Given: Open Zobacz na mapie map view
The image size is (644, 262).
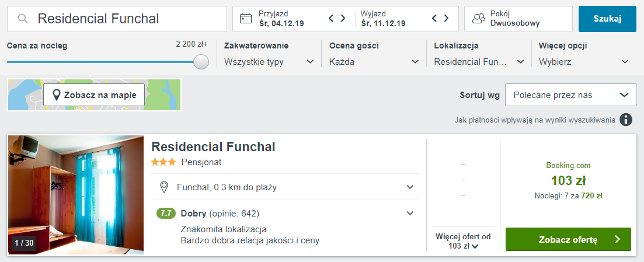Looking at the screenshot, I should [x=94, y=95].
